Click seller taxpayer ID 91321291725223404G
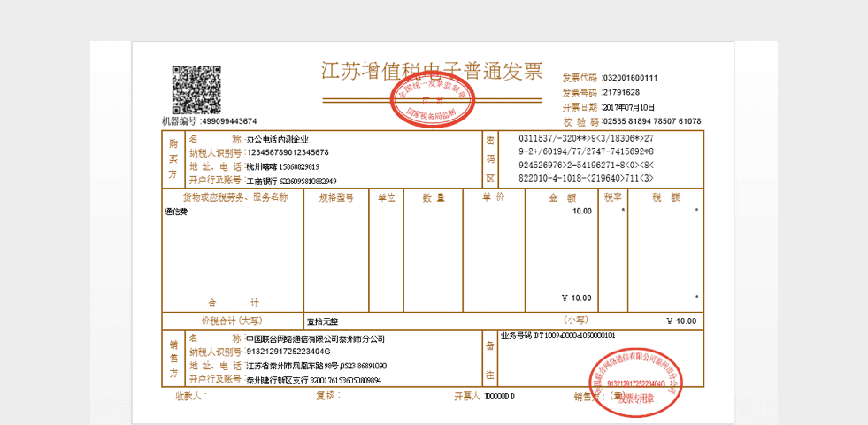The width and height of the screenshot is (868, 425). [288, 352]
